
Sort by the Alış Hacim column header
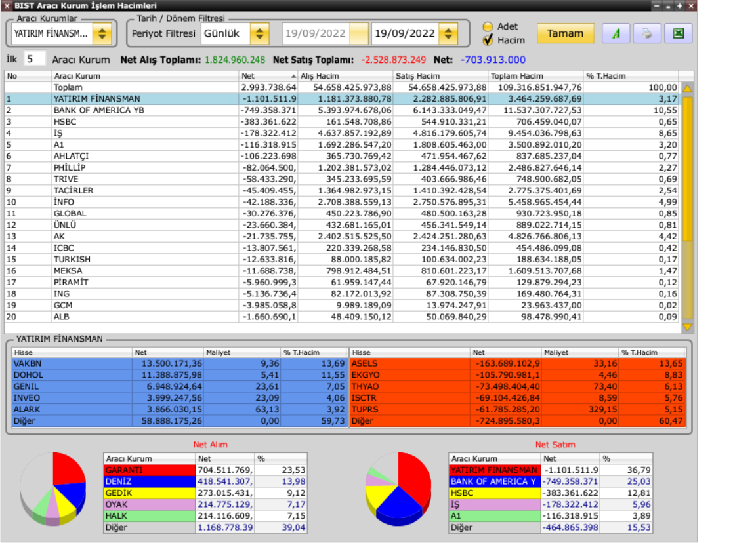point(345,76)
